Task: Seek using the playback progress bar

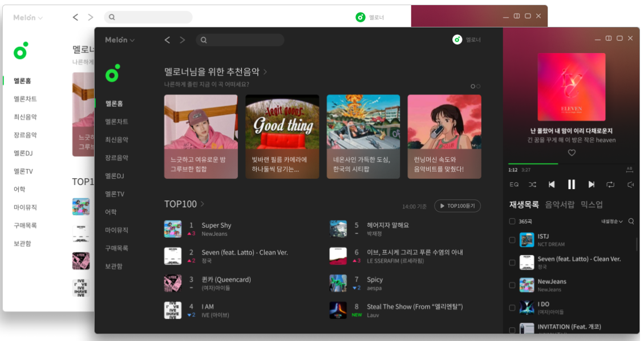Action: coord(572,164)
